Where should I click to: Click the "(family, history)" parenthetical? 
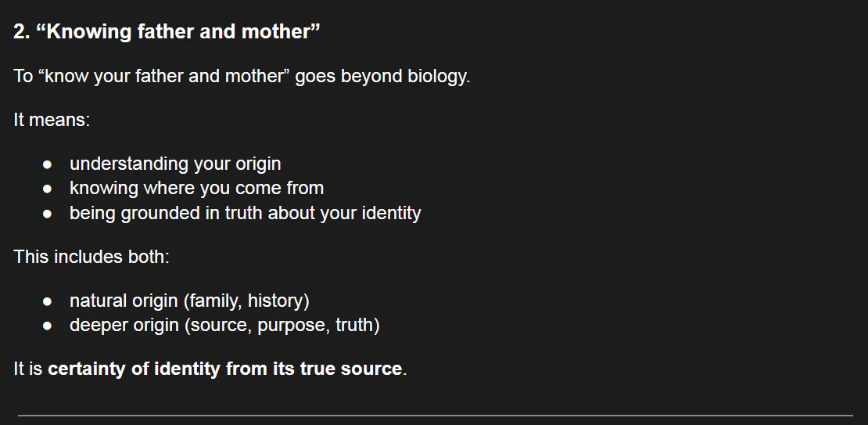pyautogui.click(x=246, y=301)
